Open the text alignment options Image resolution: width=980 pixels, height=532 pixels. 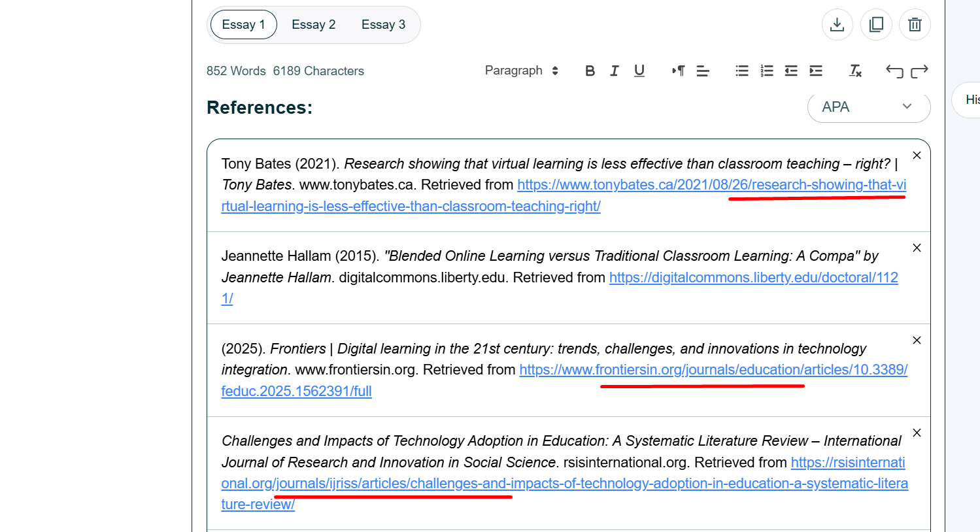[703, 71]
